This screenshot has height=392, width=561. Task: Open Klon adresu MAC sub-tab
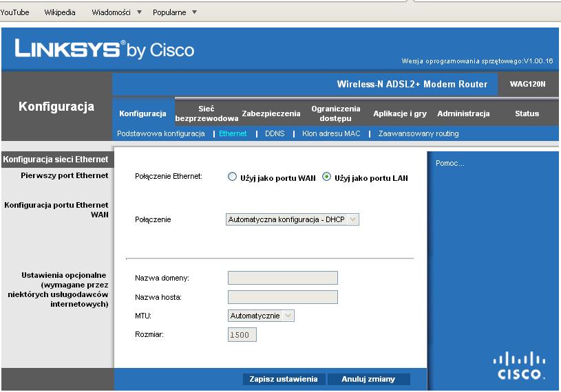click(x=331, y=133)
